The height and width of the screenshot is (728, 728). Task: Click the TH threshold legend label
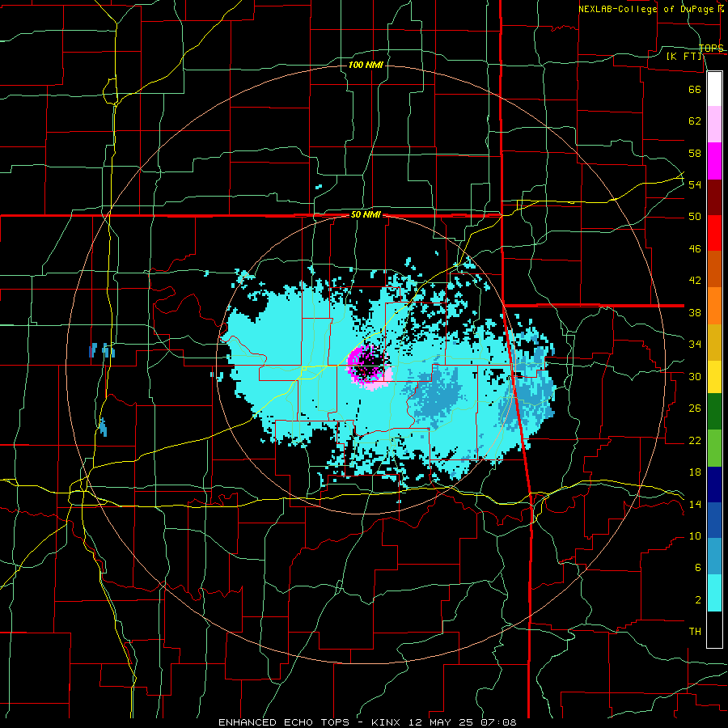(x=695, y=632)
